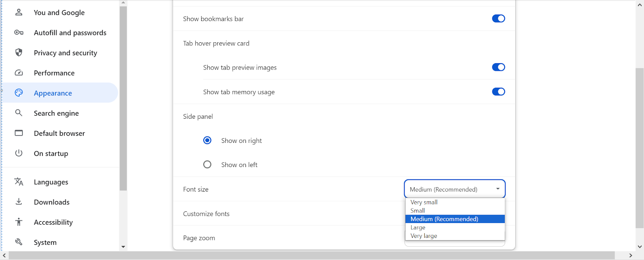The image size is (644, 260).
Task: Open On startup settings
Action: [51, 153]
